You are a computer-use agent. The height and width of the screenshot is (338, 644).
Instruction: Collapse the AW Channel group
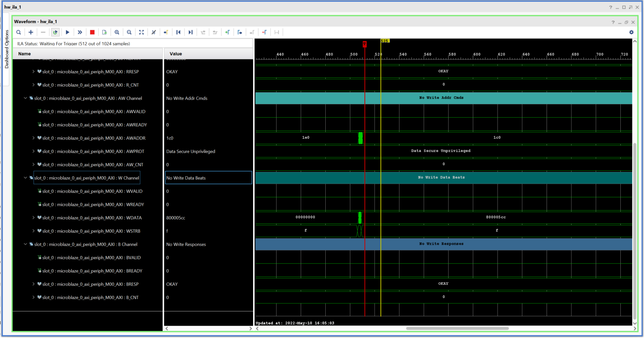25,98
